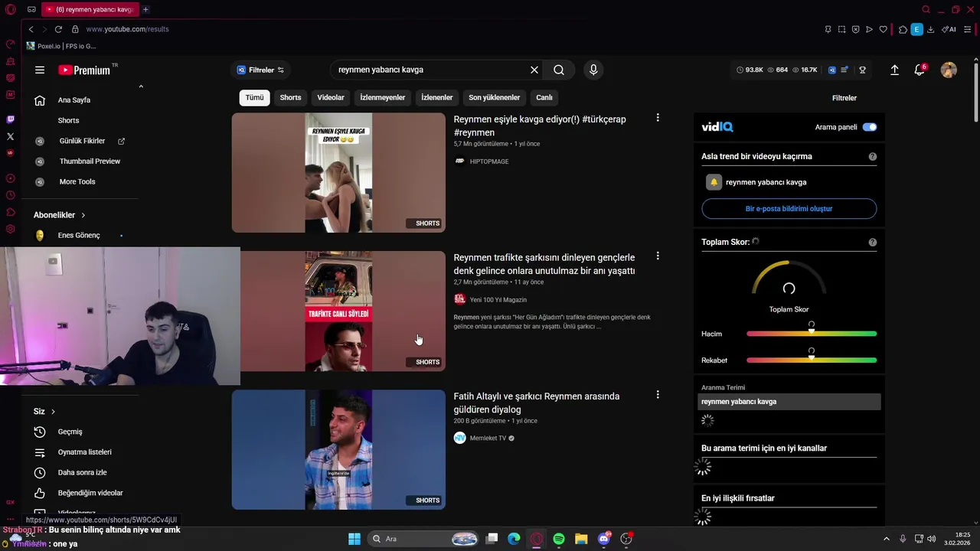Open Opera downloads icon
This screenshot has width=980, height=551.
click(x=930, y=29)
